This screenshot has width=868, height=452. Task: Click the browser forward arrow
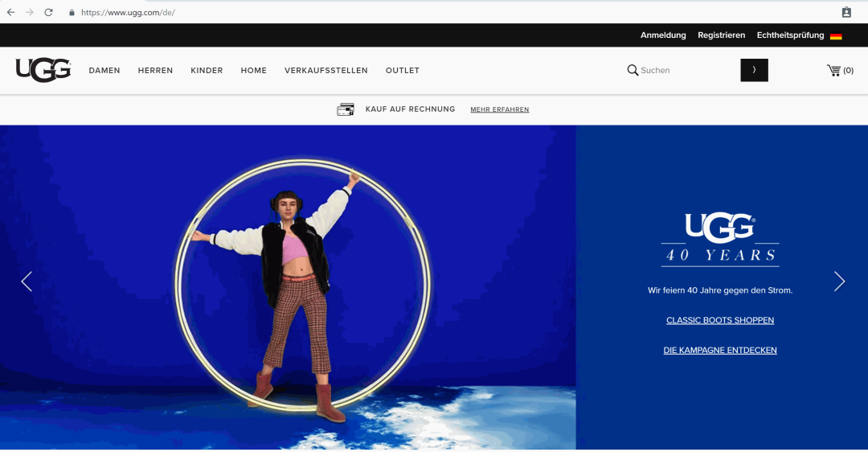tap(30, 12)
